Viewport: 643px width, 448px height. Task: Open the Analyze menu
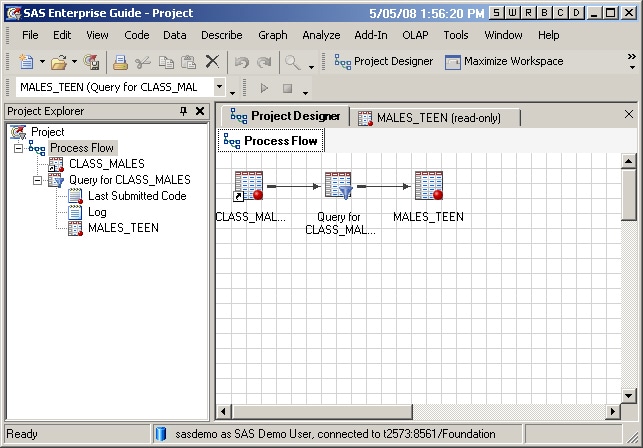coord(321,35)
